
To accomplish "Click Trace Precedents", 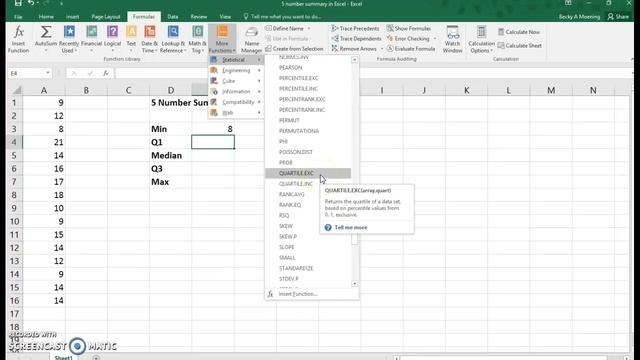I will click(x=355, y=29).
